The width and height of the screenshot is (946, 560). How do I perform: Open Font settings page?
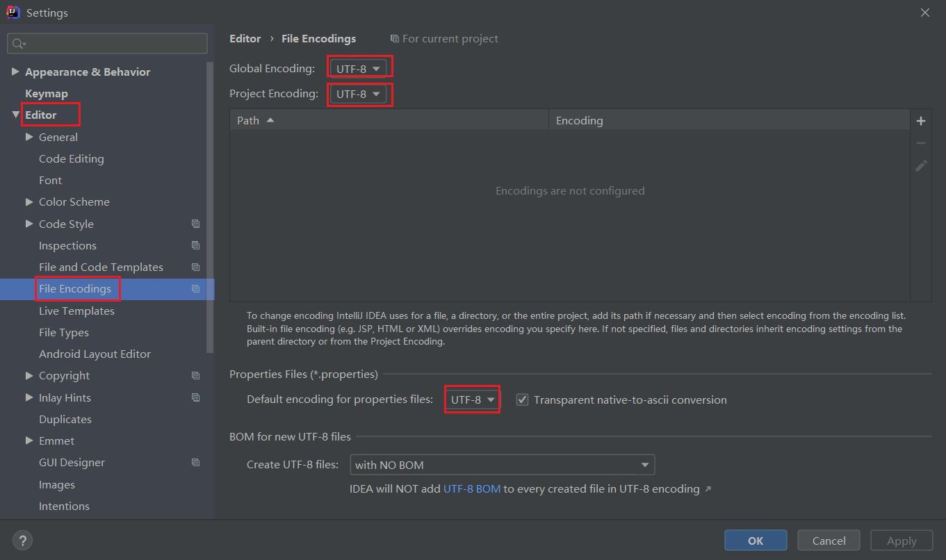click(50, 180)
